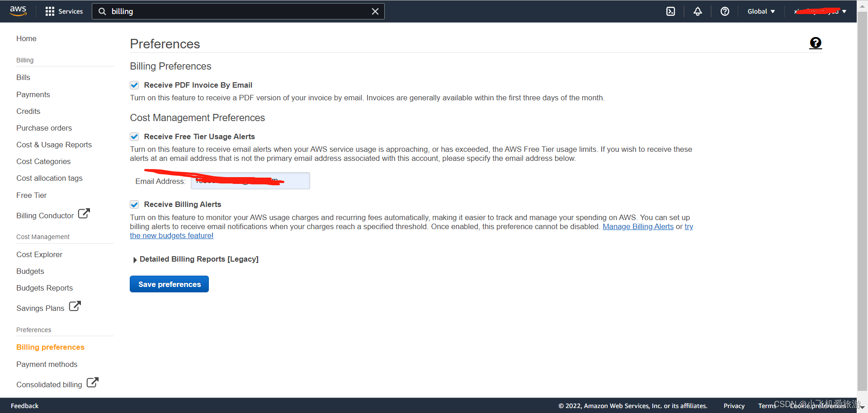Go to Cost Explorer in sidebar
The image size is (868, 413).
[39, 254]
